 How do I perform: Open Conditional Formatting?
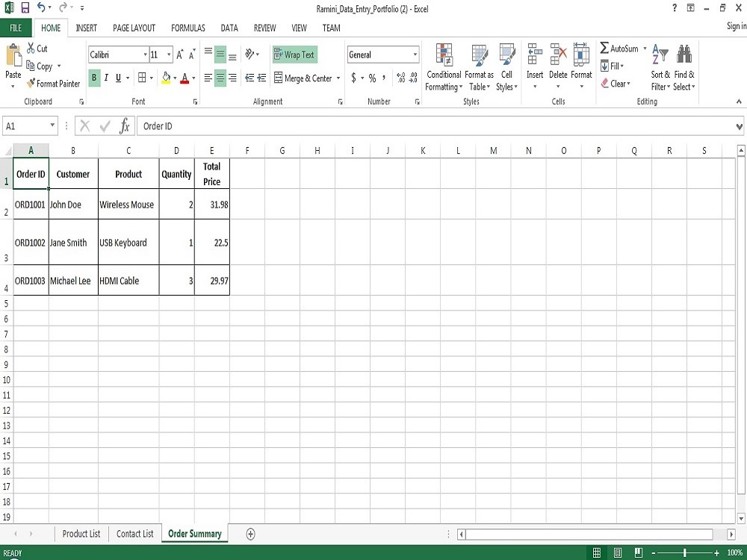point(444,67)
